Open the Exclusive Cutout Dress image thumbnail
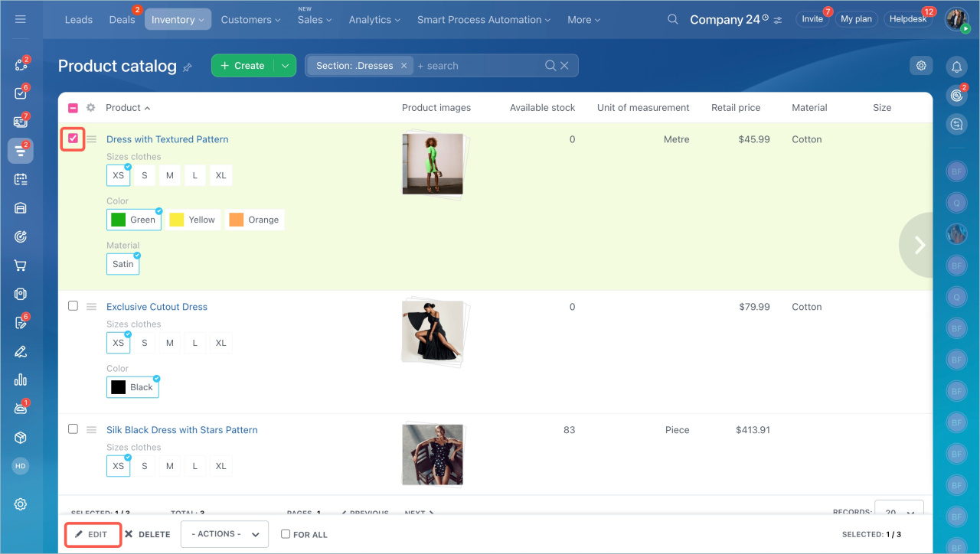 click(433, 331)
